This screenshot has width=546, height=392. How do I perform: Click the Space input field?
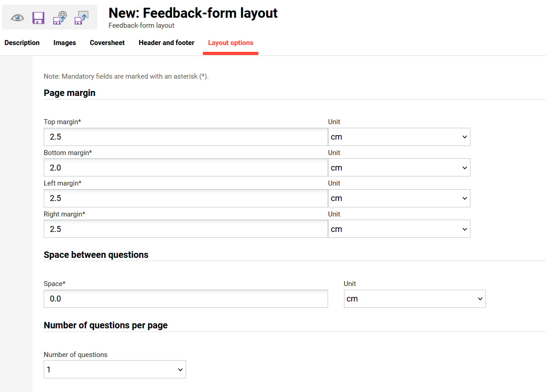click(x=186, y=299)
